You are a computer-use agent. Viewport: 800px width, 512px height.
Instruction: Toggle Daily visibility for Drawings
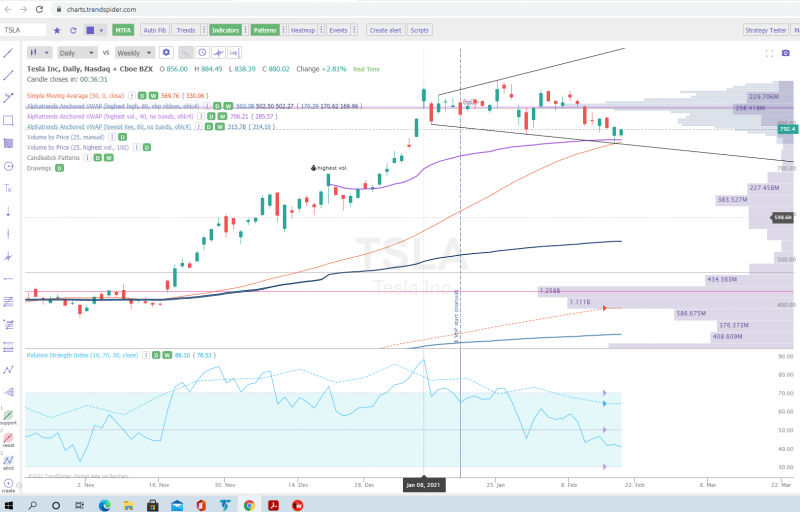60,168
